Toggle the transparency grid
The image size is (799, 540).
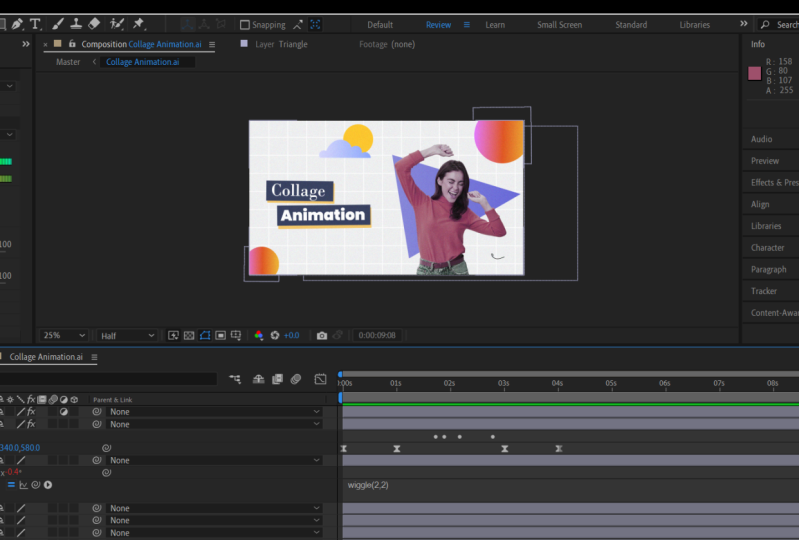(189, 335)
